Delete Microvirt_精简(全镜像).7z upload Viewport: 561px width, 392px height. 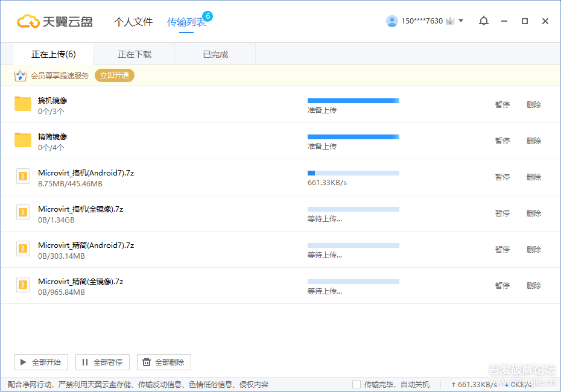click(x=534, y=285)
